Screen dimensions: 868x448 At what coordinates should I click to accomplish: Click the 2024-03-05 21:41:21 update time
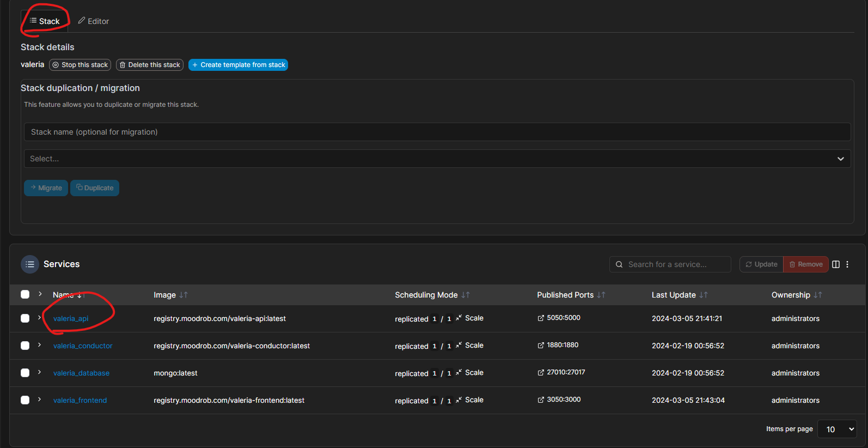687,319
